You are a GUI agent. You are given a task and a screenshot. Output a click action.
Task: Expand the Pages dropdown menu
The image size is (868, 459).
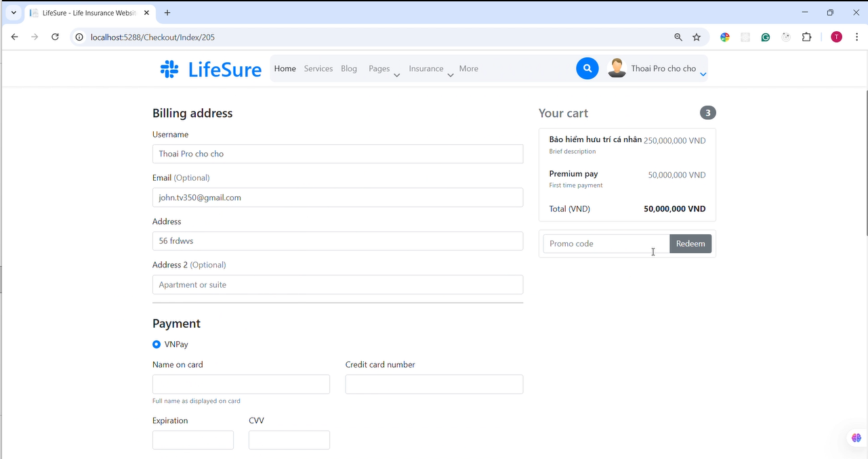(x=384, y=69)
